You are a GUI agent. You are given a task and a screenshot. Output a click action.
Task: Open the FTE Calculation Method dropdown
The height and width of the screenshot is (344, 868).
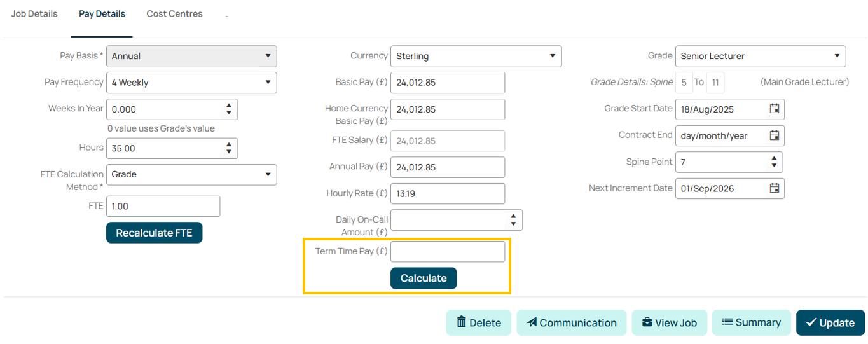point(191,175)
